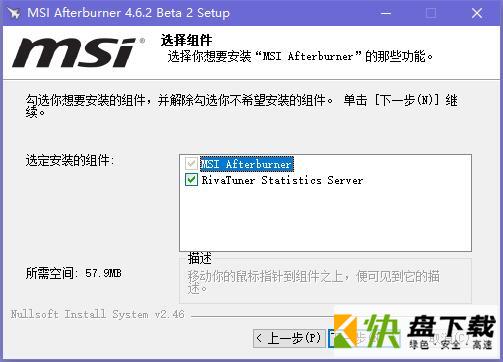
Task: Close the setup window
Action: pos(477,13)
